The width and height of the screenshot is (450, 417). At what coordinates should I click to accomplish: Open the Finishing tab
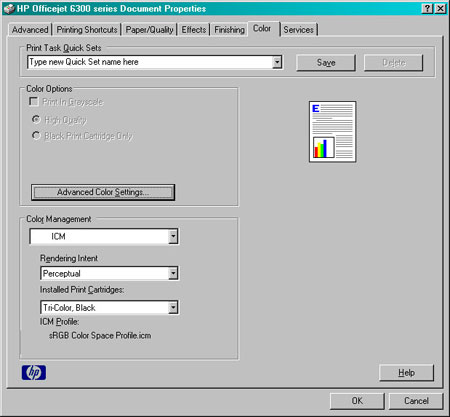pos(229,30)
